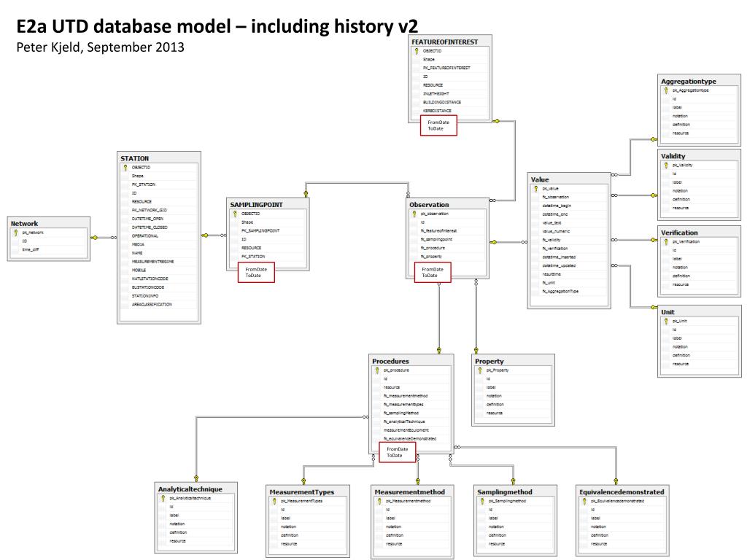
Task: Click the FK_STATION row in SAMPLINGPOINT
Action: point(268,257)
